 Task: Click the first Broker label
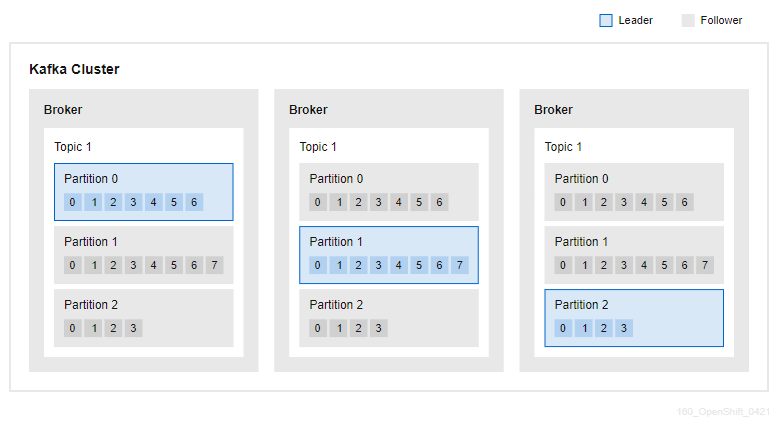click(63, 109)
